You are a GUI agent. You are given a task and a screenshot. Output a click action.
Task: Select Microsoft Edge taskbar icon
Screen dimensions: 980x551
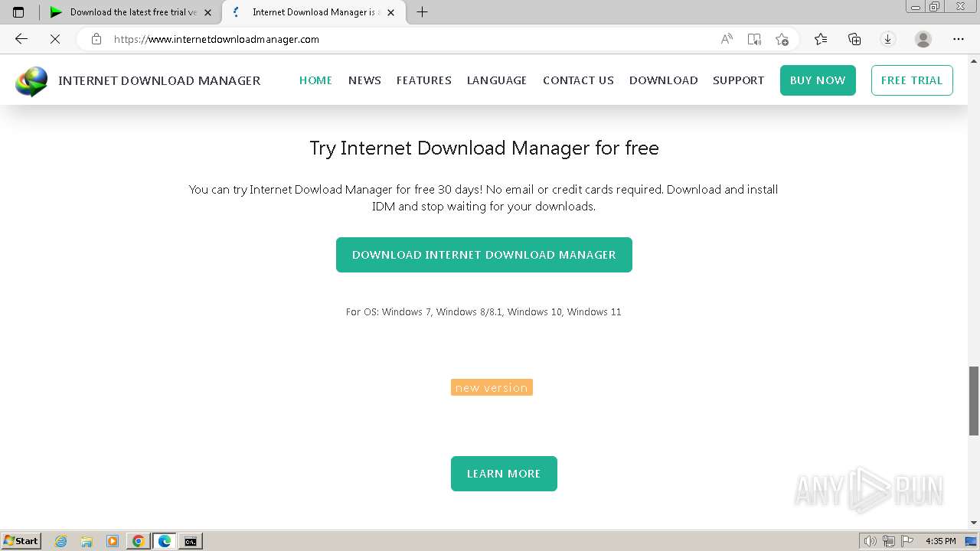165,541
